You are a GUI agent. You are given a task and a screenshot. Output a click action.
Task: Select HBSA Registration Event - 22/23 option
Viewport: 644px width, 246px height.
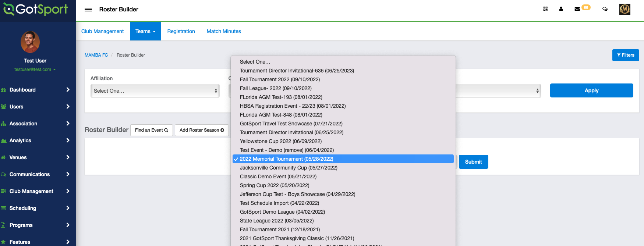(x=343, y=106)
